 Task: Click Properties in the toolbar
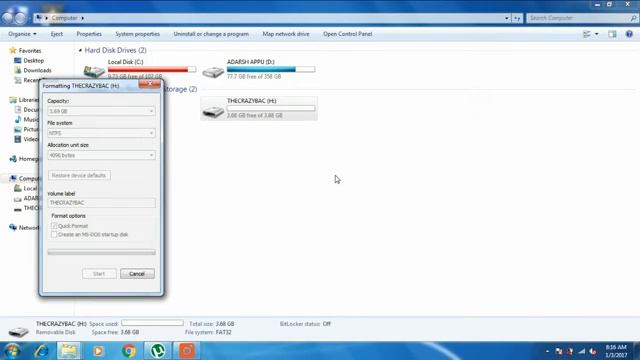pos(89,34)
